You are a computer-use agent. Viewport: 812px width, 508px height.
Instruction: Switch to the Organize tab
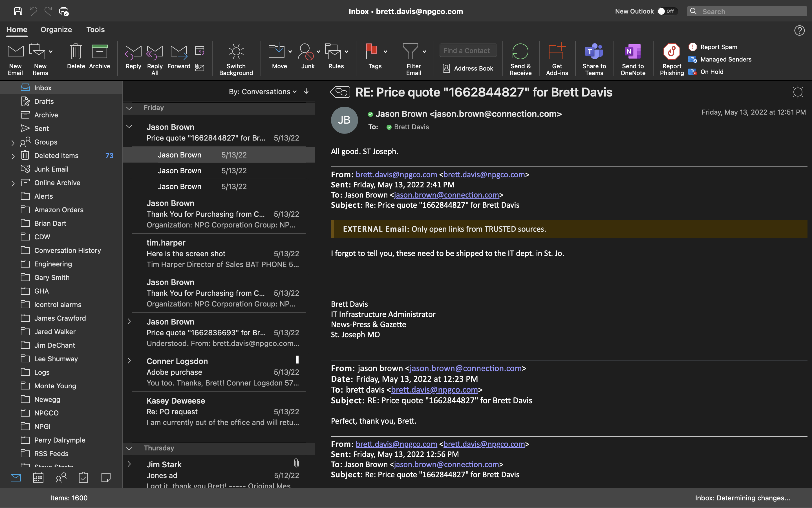click(x=56, y=30)
